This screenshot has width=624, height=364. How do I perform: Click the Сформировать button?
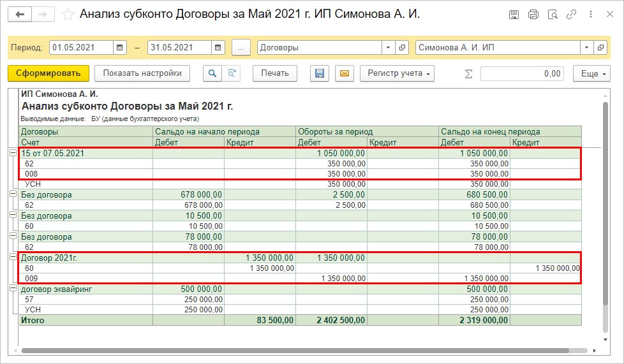(48, 73)
